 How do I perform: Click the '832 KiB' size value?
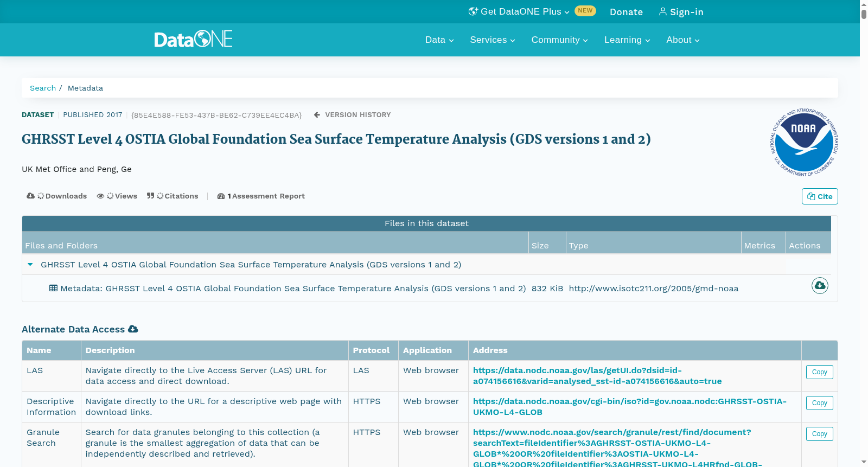547,289
